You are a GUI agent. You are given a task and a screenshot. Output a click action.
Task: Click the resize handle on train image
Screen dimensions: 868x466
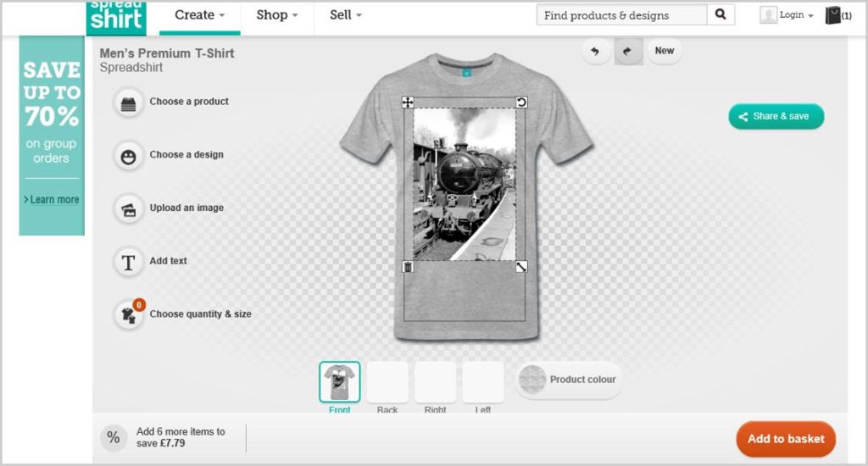(521, 267)
